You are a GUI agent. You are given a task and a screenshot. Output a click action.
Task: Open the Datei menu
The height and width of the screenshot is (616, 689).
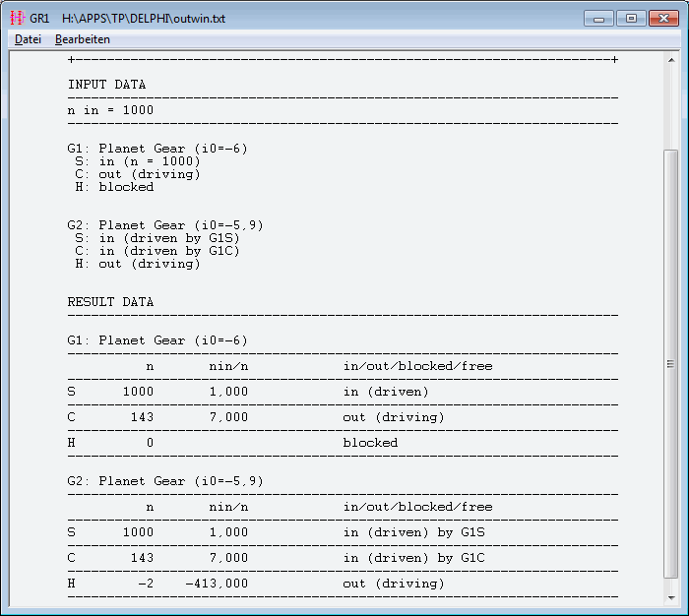coord(28,39)
